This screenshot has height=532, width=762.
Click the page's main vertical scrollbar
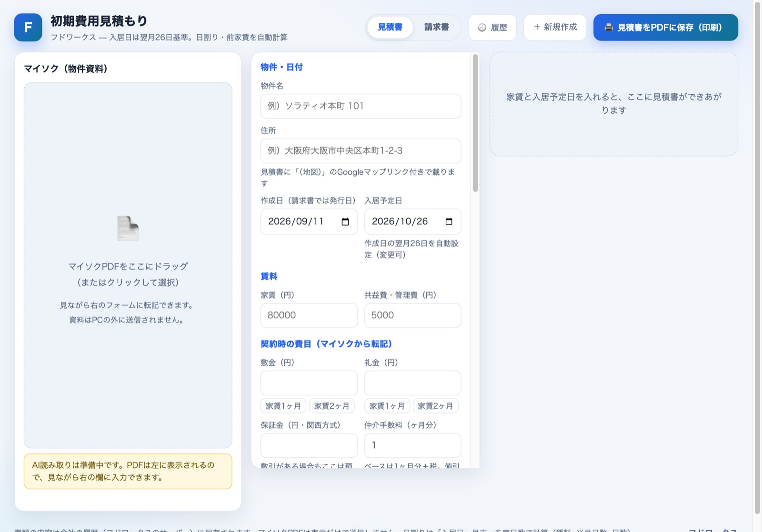click(x=757, y=257)
